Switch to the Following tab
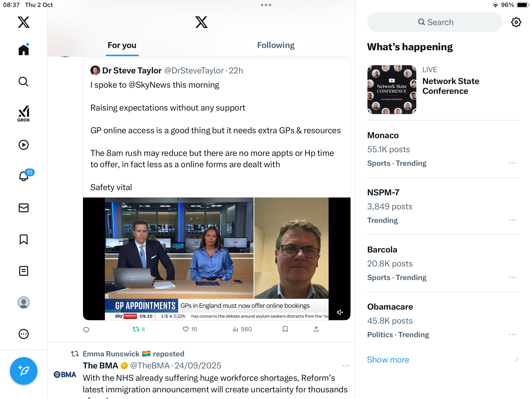 tap(276, 45)
